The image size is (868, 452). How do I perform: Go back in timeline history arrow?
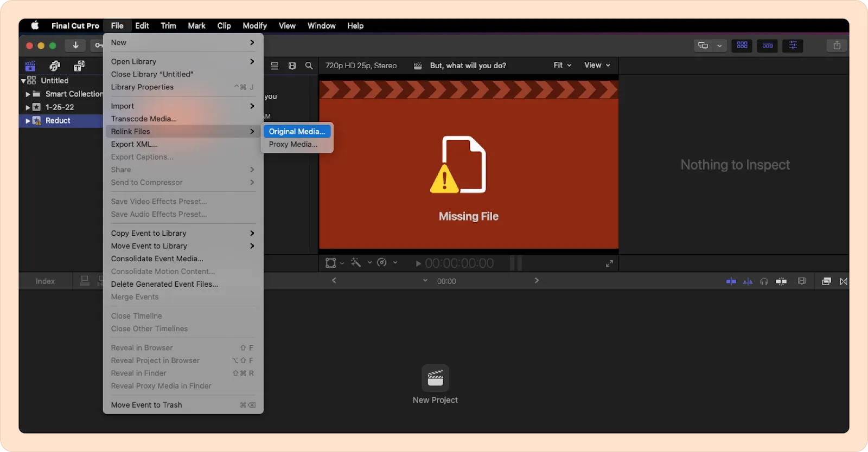pyautogui.click(x=334, y=281)
